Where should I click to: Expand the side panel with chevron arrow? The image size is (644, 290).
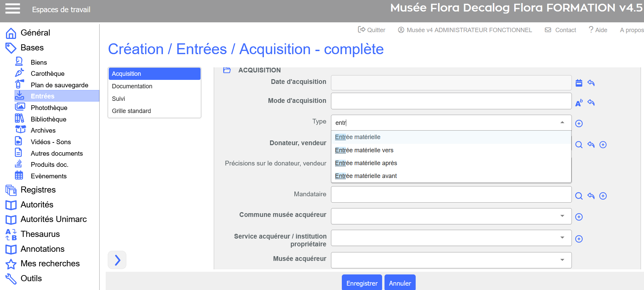pyautogui.click(x=117, y=260)
